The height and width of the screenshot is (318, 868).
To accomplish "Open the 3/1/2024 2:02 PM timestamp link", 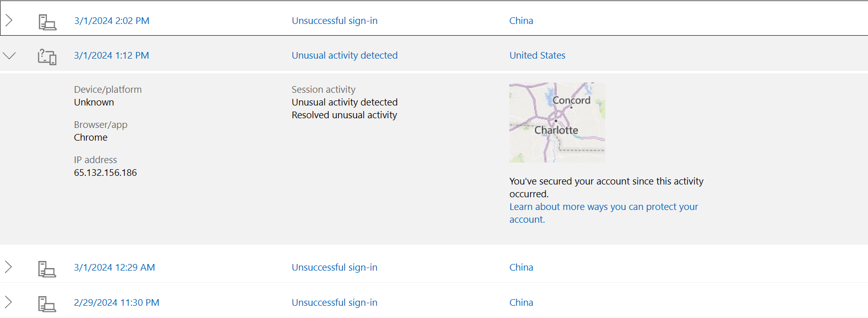I will coord(111,20).
